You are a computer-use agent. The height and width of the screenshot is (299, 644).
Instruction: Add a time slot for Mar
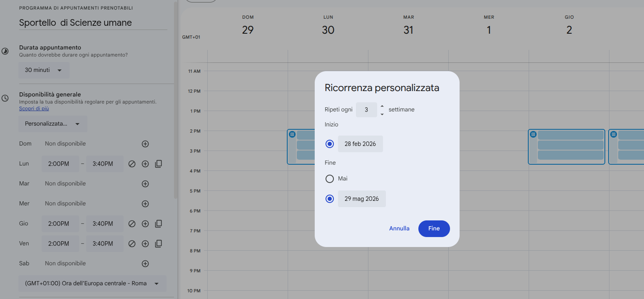pos(145,184)
